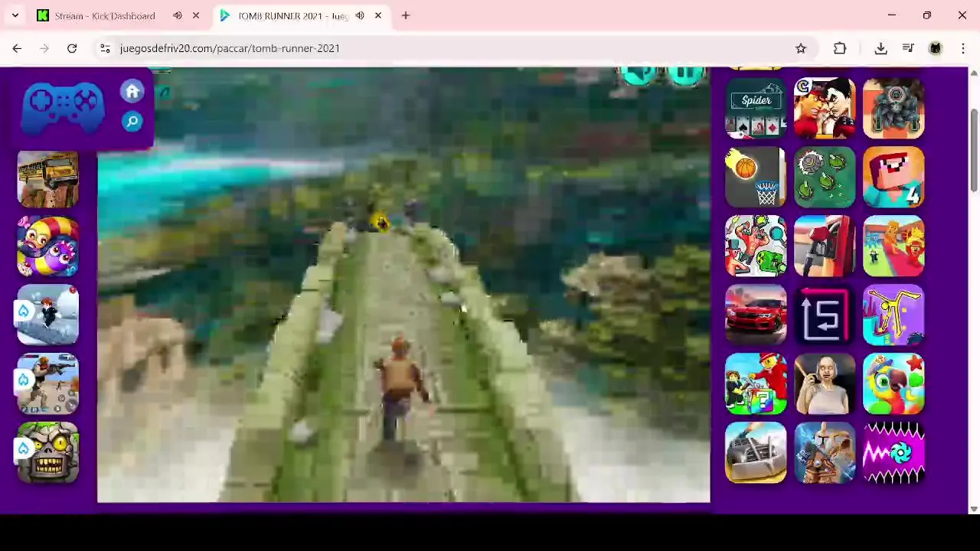Click the home icon beside the gamepad logo

(x=132, y=92)
